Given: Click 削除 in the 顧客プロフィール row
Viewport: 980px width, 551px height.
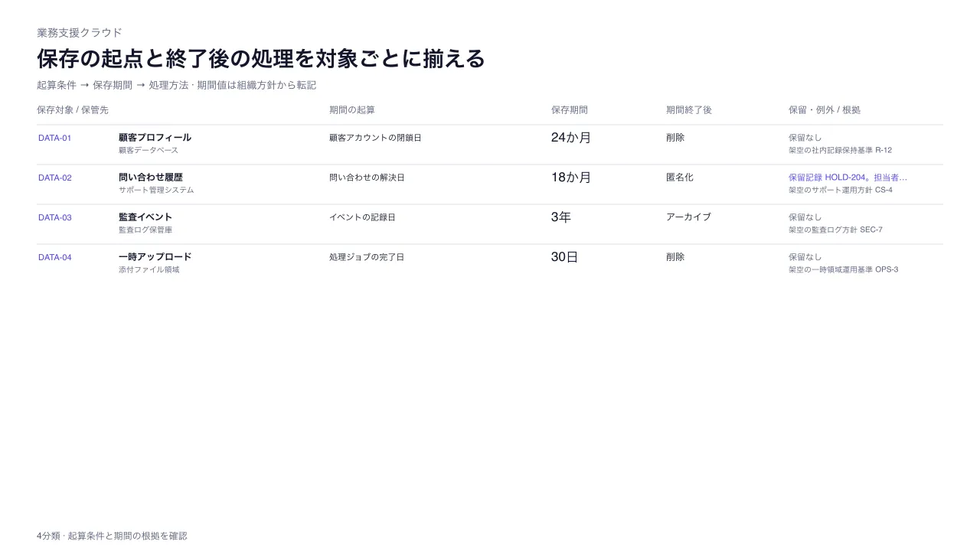Looking at the screenshot, I should click(x=675, y=138).
